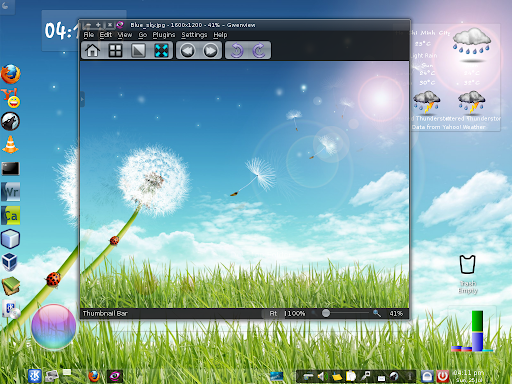Rotate image right with purple arrow
The image size is (512, 384).
point(259,51)
